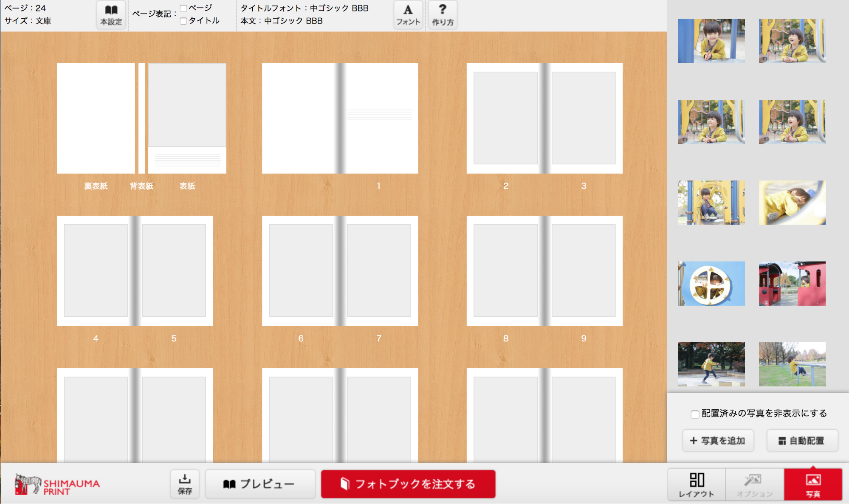Screen dimensions: 849x504
Task: Select the photo slot on page 6
Action: pyautogui.click(x=301, y=270)
